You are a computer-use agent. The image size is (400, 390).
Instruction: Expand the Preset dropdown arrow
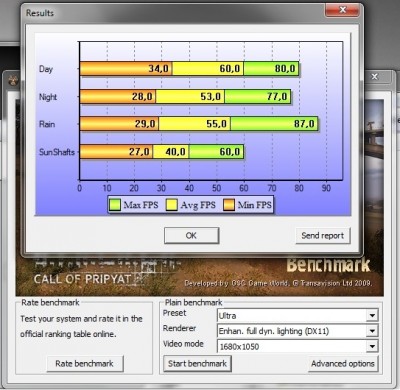pyautogui.click(x=372, y=315)
